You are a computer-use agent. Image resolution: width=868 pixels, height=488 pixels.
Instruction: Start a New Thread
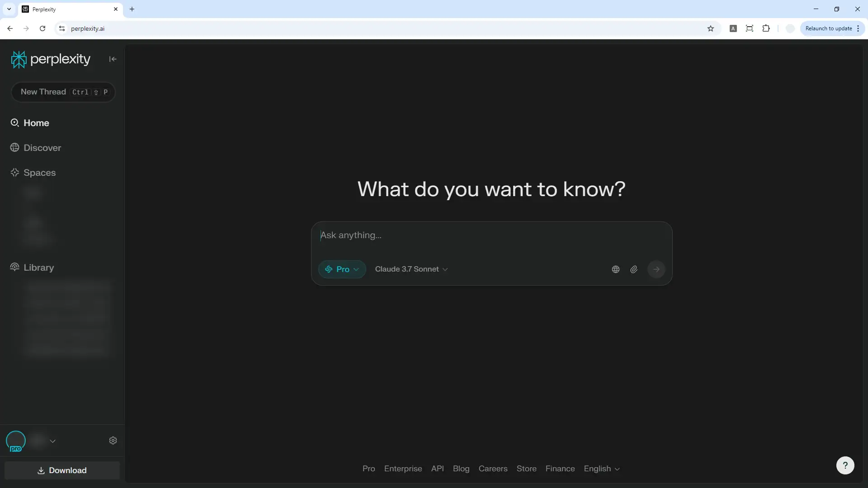(x=63, y=92)
